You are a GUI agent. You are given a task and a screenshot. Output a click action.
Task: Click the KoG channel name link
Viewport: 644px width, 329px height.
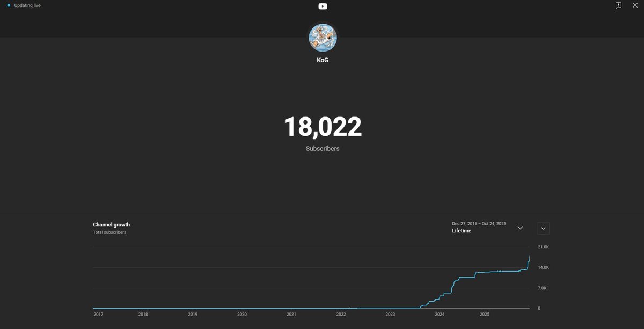click(x=322, y=60)
